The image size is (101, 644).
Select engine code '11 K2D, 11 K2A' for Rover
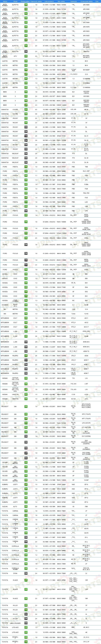86,462
